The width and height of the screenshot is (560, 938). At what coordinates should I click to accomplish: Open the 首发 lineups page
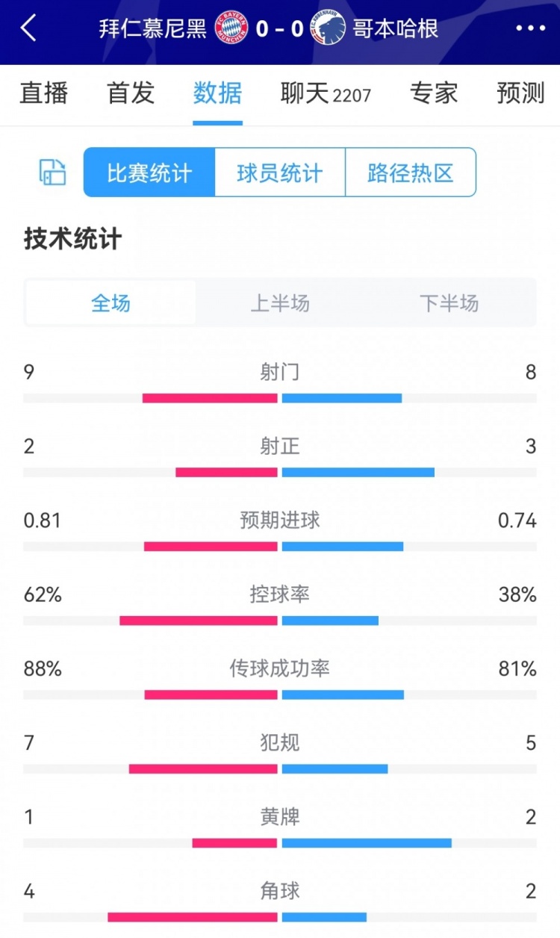pyautogui.click(x=129, y=93)
